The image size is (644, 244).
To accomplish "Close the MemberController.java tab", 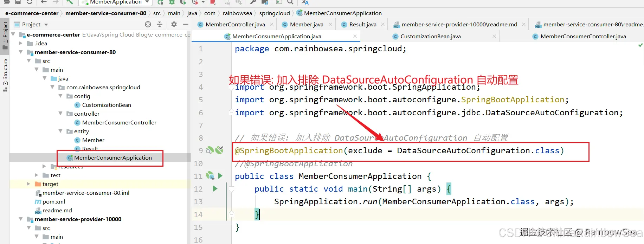I will click(x=272, y=24).
